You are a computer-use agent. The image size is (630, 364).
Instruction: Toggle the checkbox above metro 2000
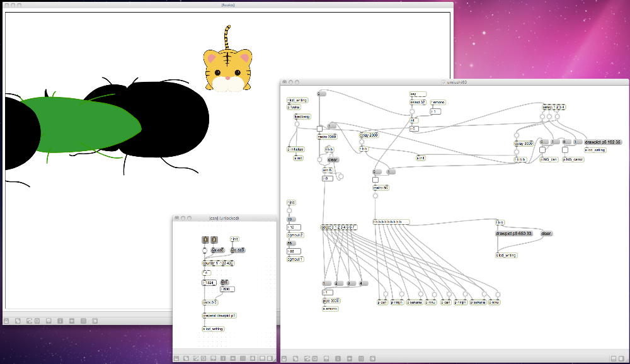(319, 129)
